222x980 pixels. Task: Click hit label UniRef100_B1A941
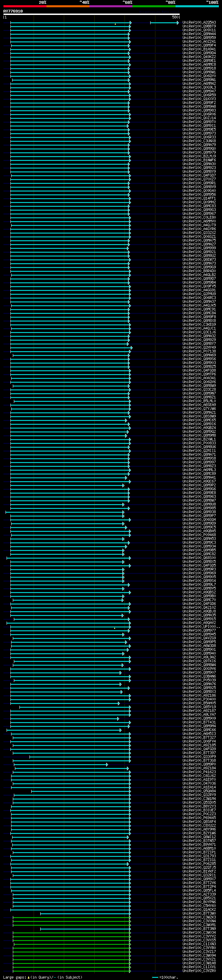pos(199,49)
